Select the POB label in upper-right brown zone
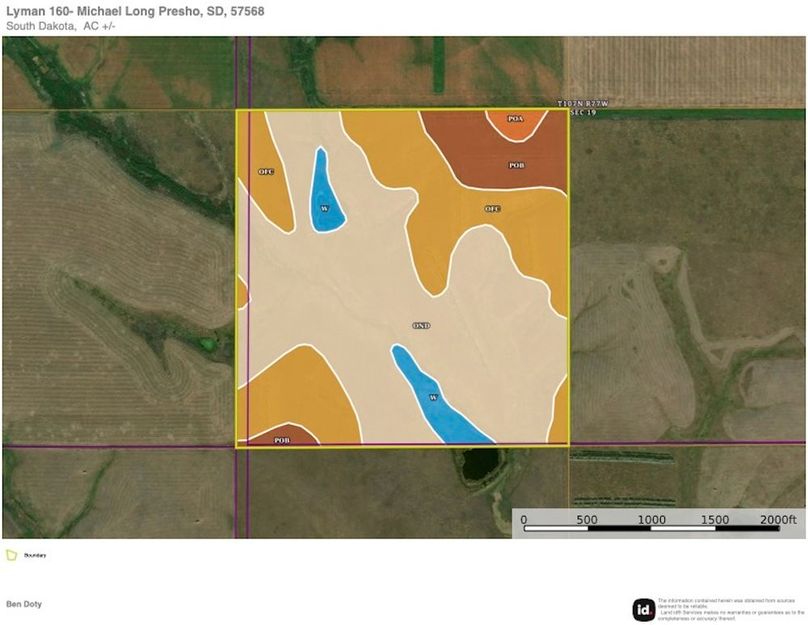This screenshot has width=808, height=625. [517, 165]
